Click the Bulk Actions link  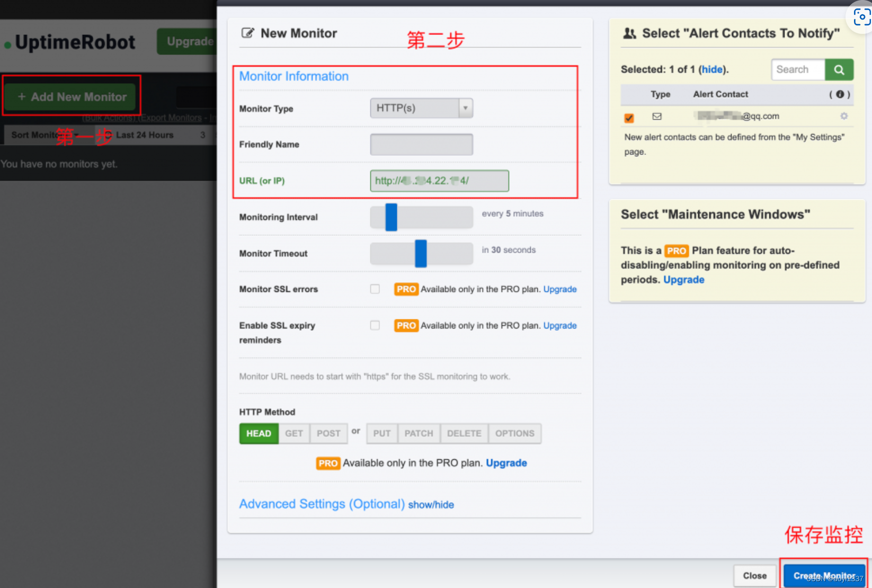click(110, 118)
